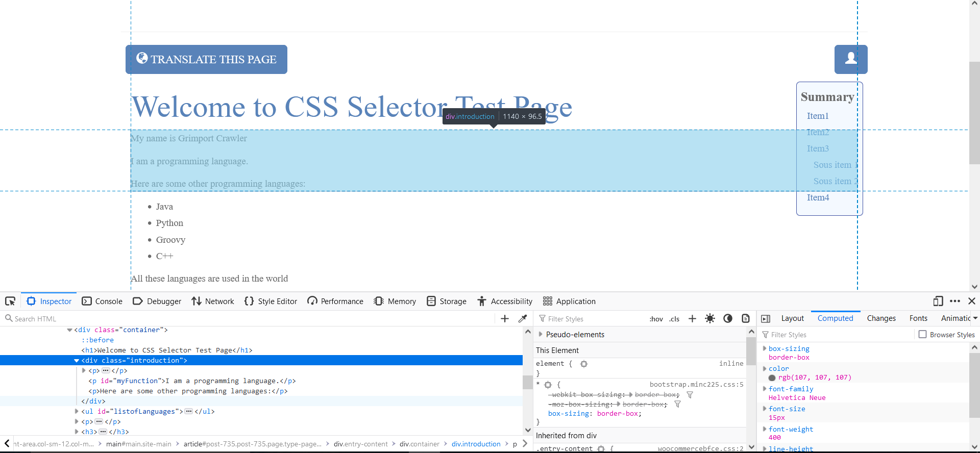The image size is (980, 453).
Task: Click the user profile icon button
Action: point(851,59)
